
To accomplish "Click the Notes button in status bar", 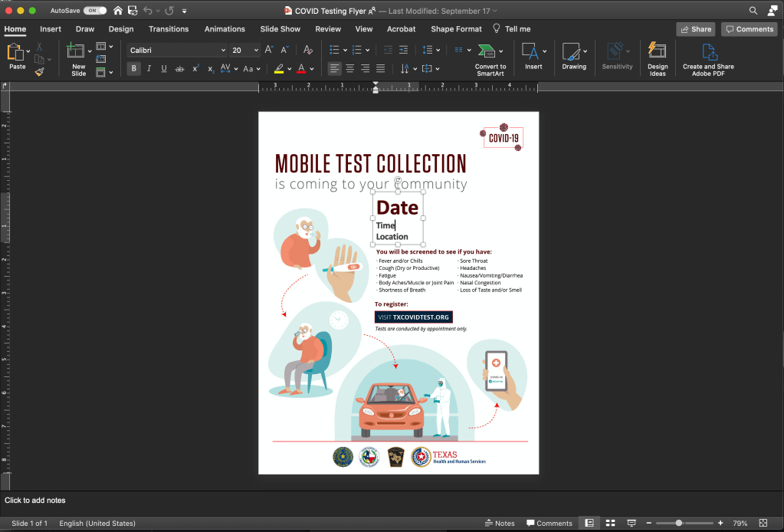I will click(x=500, y=523).
